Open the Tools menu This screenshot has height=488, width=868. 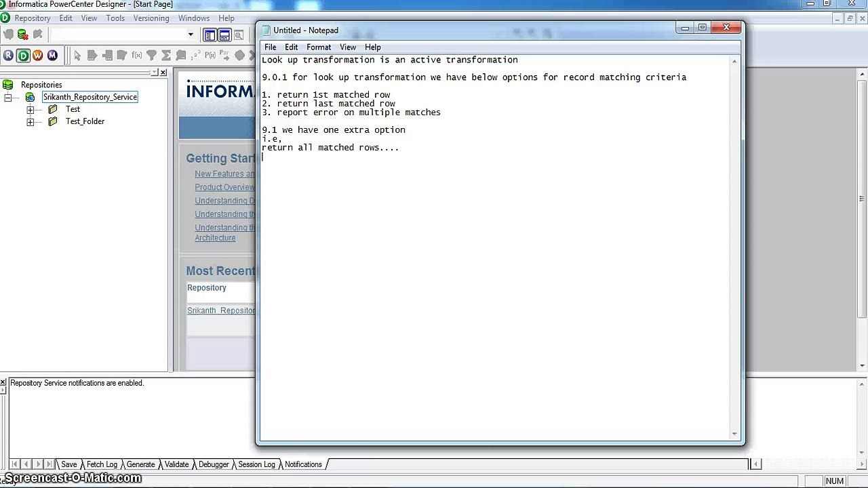tap(115, 18)
